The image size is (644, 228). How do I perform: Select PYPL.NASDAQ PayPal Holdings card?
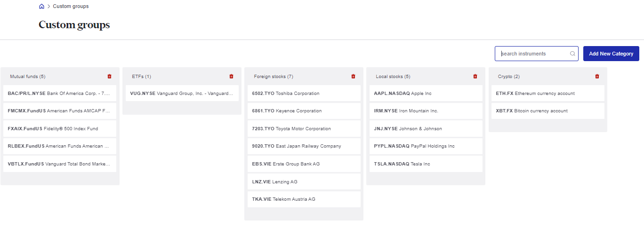click(426, 146)
